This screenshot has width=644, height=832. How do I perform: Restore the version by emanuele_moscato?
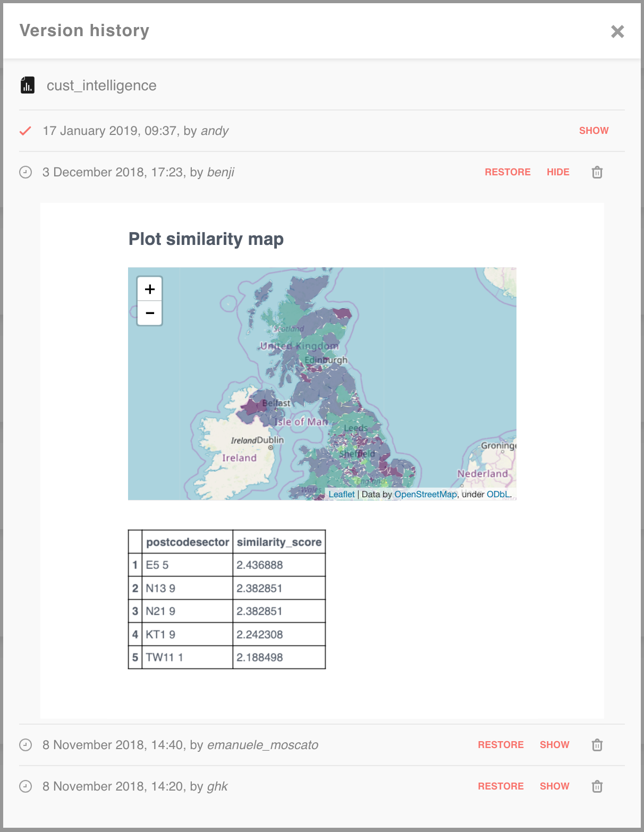click(501, 745)
